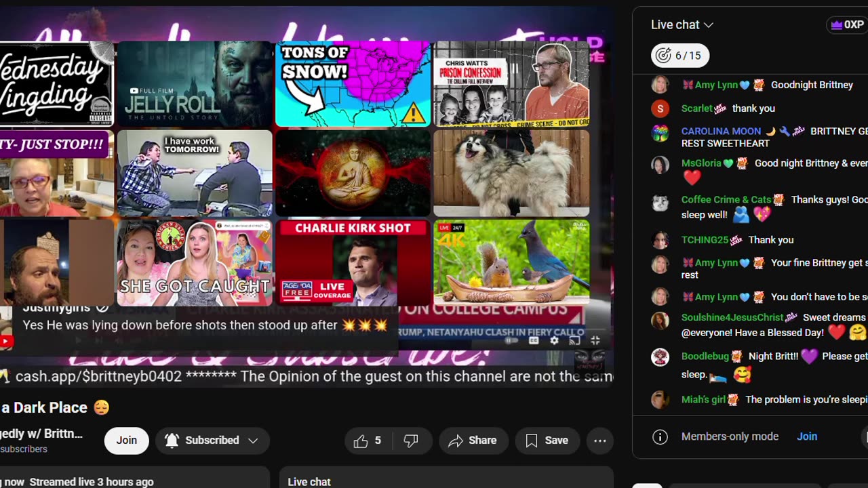Click the cash.app description line
Screen dimensions: 868x488
[307, 377]
